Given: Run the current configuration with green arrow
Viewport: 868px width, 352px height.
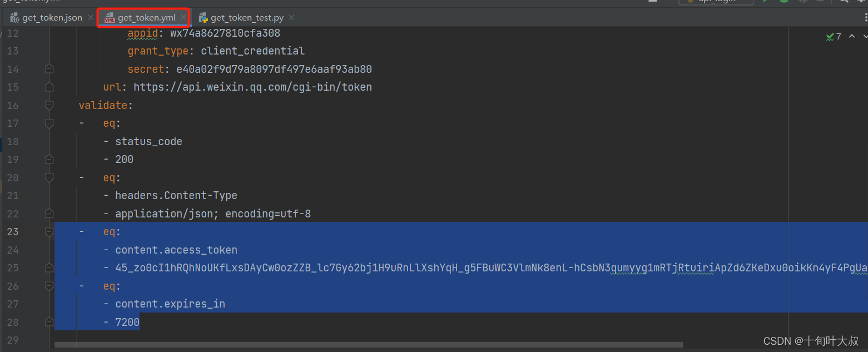Looking at the screenshot, I should [x=766, y=2].
